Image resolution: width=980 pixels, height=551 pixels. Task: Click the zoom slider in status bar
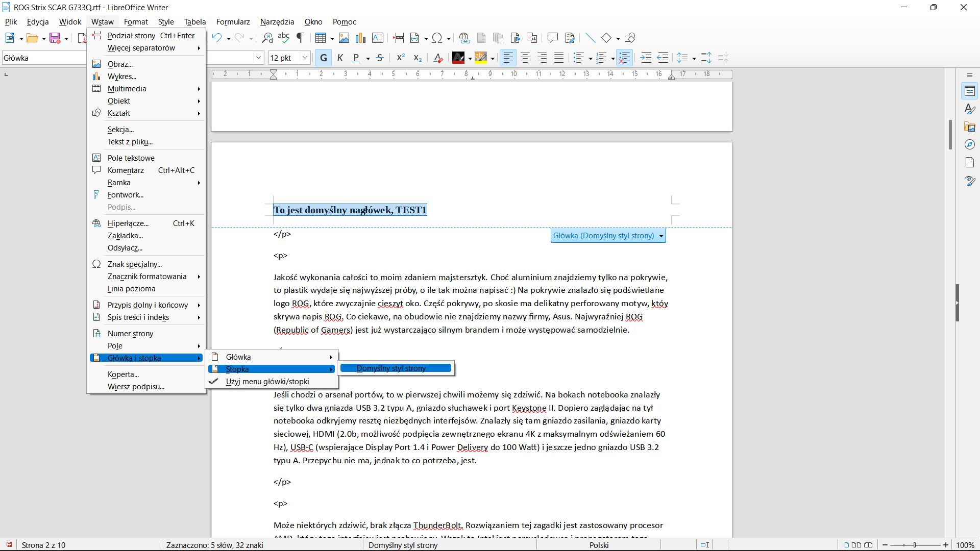[x=915, y=545]
